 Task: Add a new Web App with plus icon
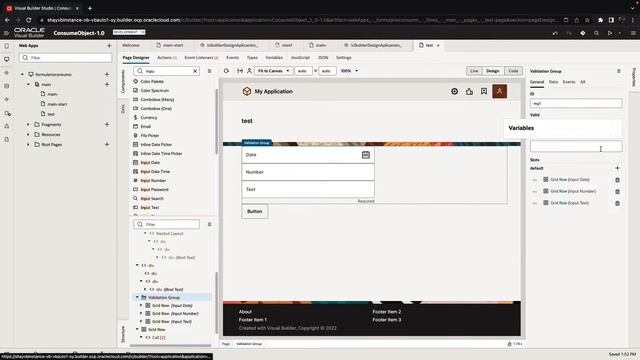point(109,46)
